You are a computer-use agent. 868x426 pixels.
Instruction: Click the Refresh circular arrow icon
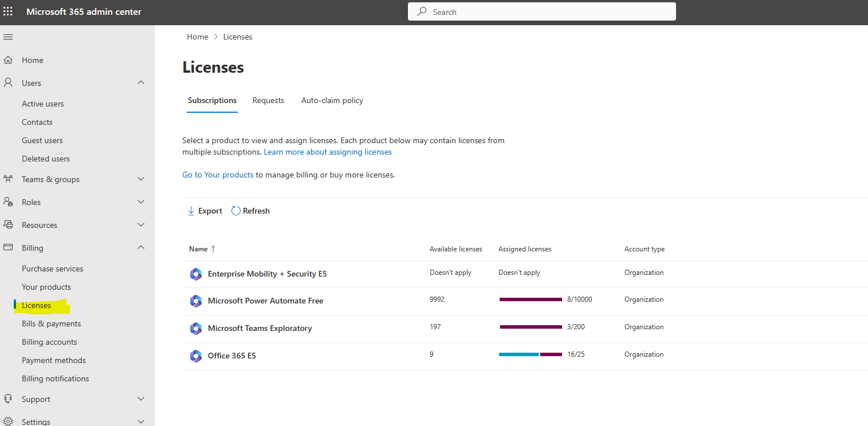click(235, 211)
